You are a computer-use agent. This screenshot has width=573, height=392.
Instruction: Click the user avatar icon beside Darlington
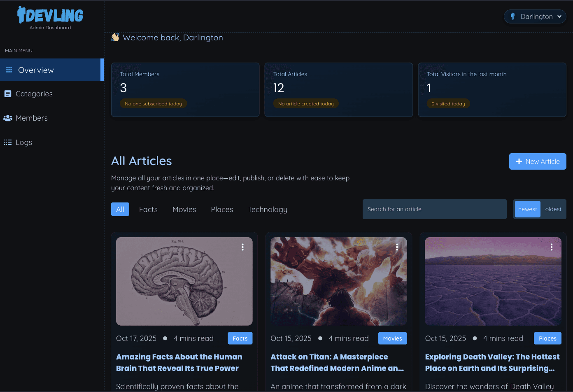coord(513,16)
